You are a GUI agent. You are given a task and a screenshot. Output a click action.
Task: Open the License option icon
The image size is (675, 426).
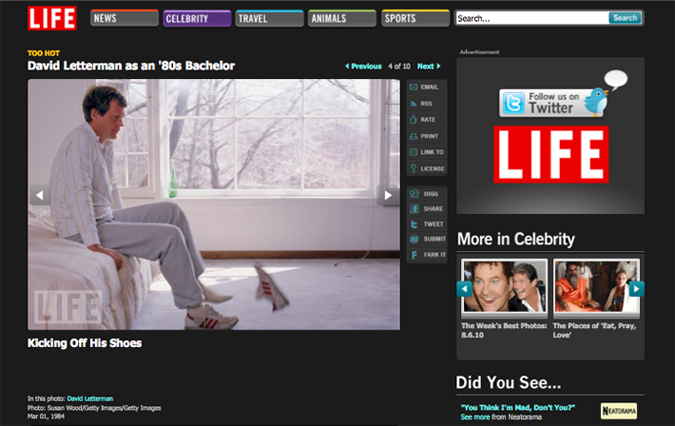pyautogui.click(x=413, y=169)
